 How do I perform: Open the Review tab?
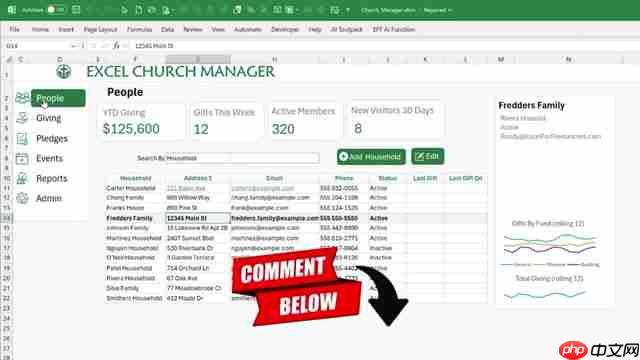click(x=193, y=29)
